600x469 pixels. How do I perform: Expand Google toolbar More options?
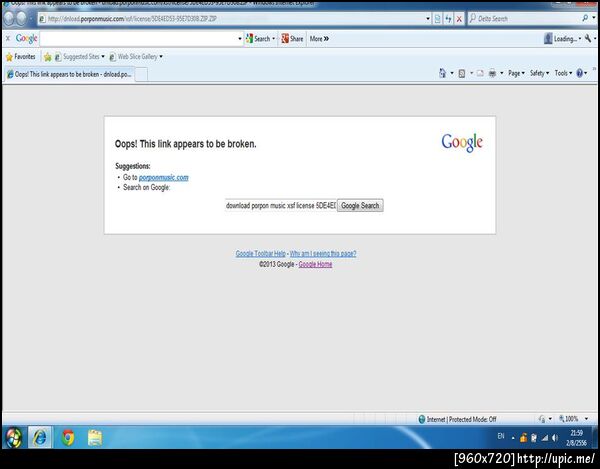319,39
